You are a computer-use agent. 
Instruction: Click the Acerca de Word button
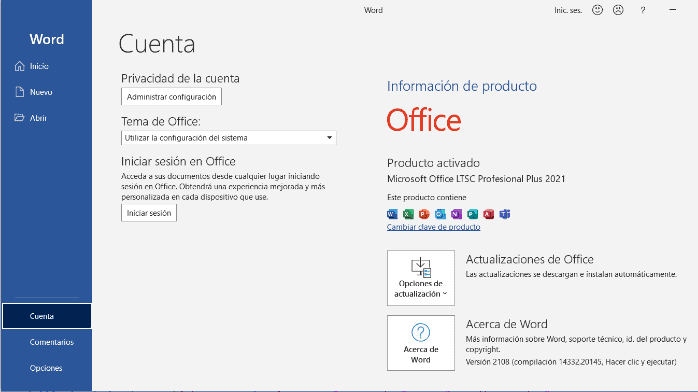(x=421, y=343)
